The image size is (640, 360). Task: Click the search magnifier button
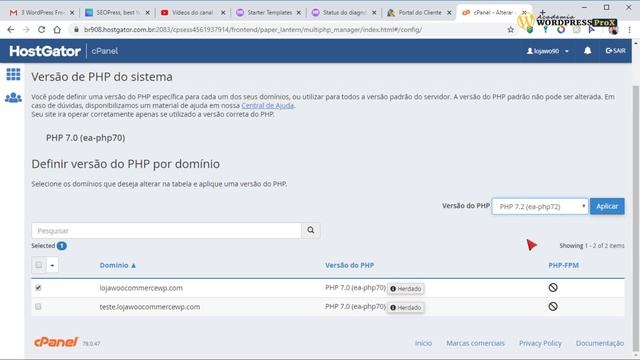[x=311, y=230]
